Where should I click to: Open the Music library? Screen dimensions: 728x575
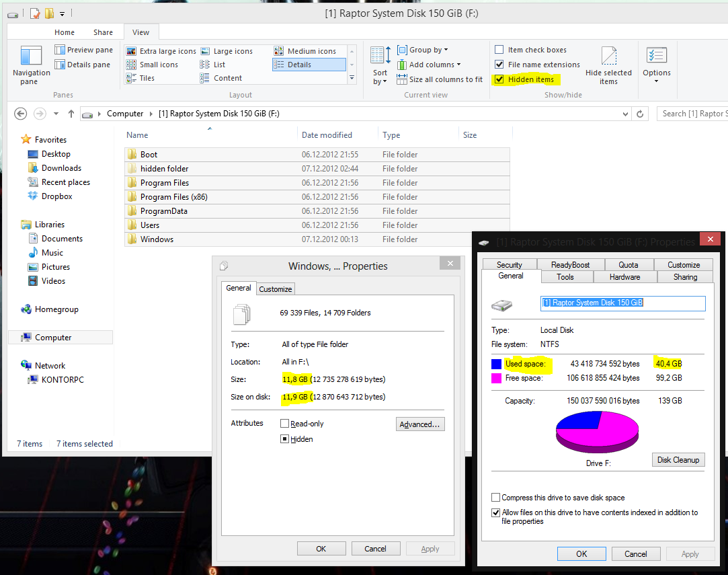tap(46, 253)
